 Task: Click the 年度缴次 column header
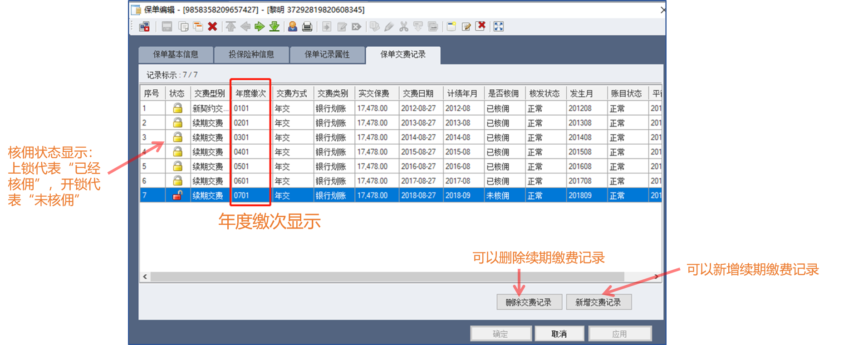[250, 94]
